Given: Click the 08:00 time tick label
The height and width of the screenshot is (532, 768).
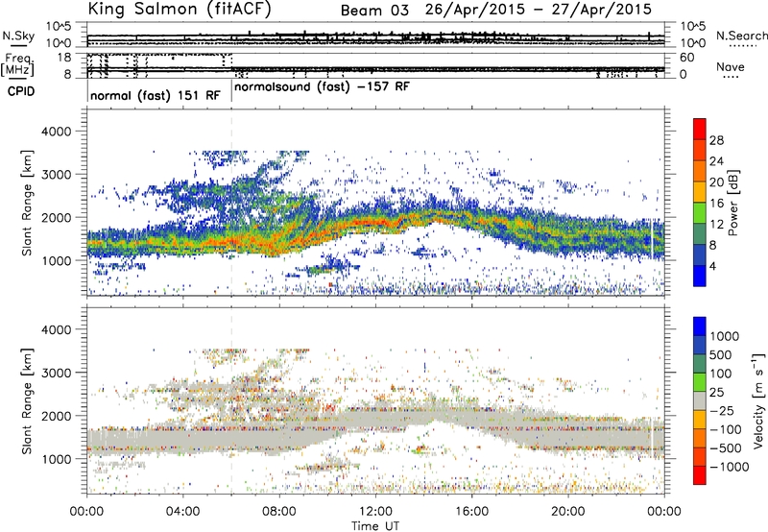Looking at the screenshot, I should click(279, 512).
